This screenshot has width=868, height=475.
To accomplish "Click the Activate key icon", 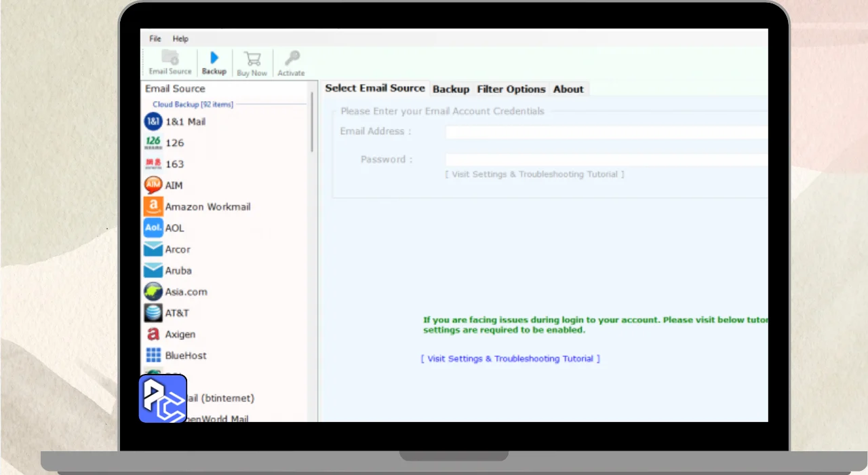I will 292,58.
